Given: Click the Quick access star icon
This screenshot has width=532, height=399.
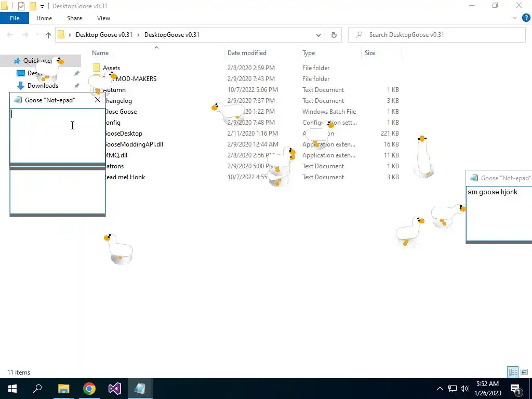Looking at the screenshot, I should pos(17,61).
